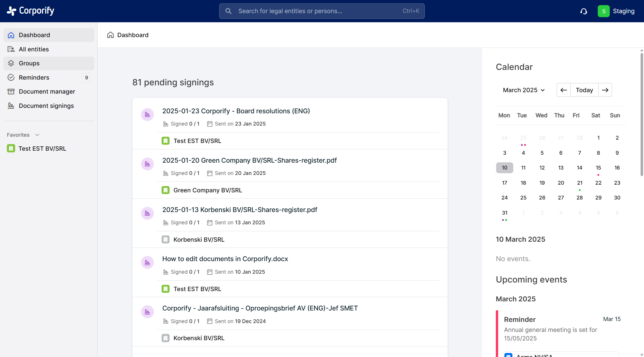Open support via headset icon
Screen dimensions: 644x357
point(584,11)
